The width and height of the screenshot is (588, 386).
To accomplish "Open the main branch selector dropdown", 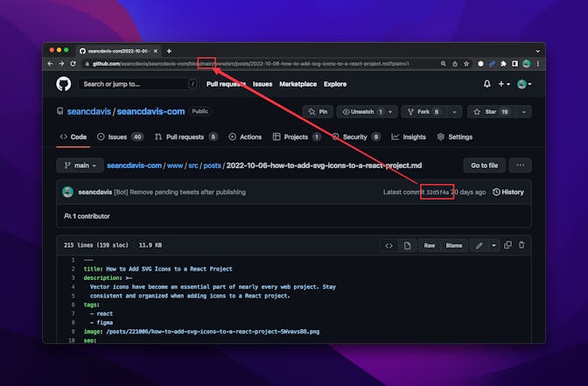I will pos(80,165).
